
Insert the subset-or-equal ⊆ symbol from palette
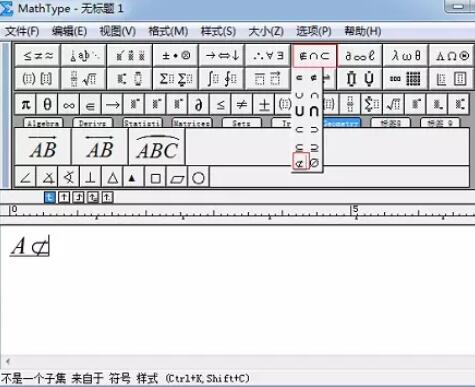click(x=300, y=147)
